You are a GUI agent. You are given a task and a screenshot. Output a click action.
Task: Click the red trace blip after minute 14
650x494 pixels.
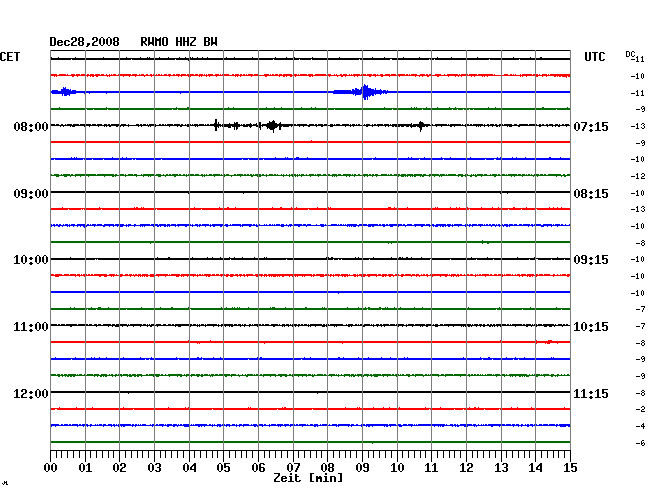548,342
